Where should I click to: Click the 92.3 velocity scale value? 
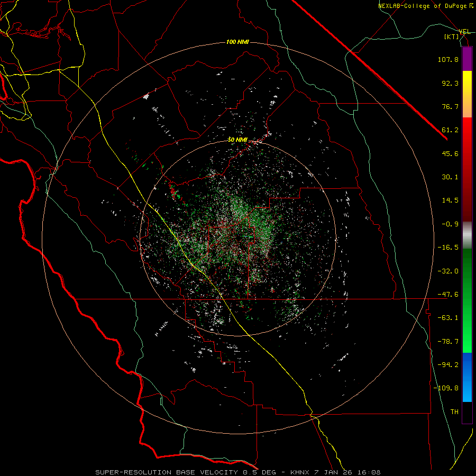450,83
